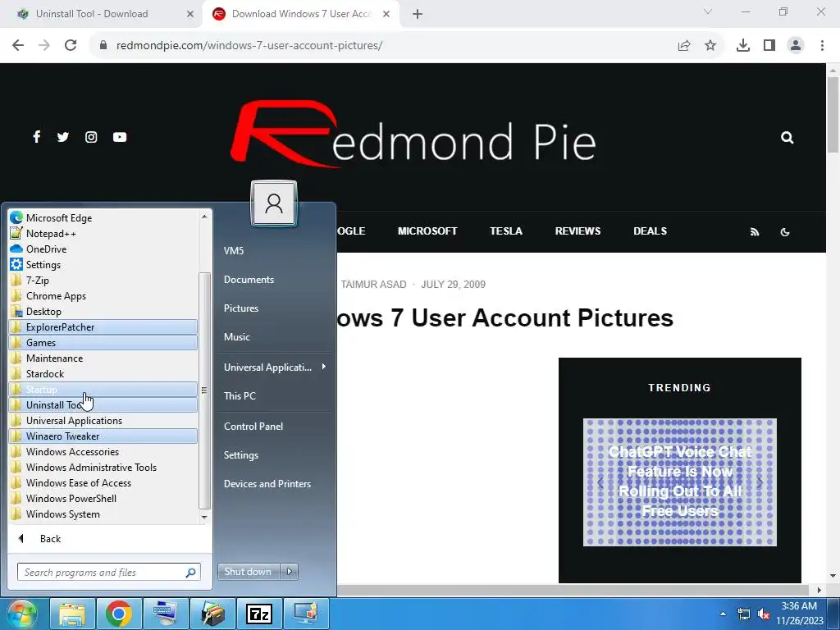Screen dimensions: 840x630
Task: Open REVIEWS nav menu item
Action: (577, 231)
